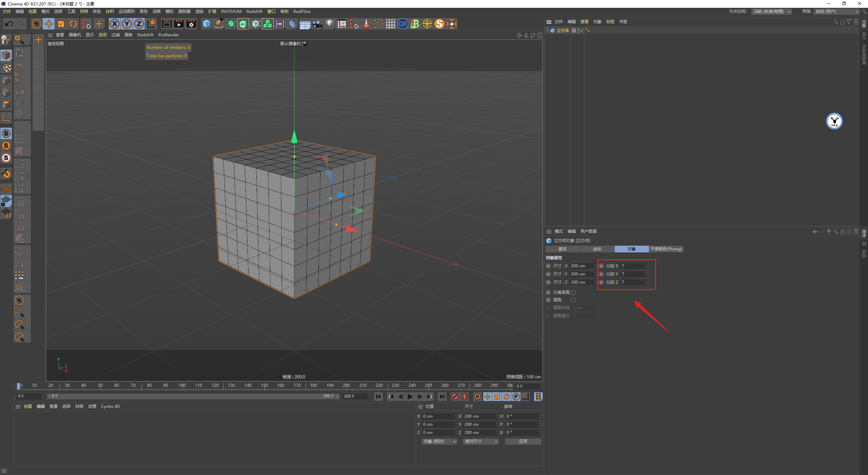
Task: Open Edit Render Settings icon
Action: (191, 24)
